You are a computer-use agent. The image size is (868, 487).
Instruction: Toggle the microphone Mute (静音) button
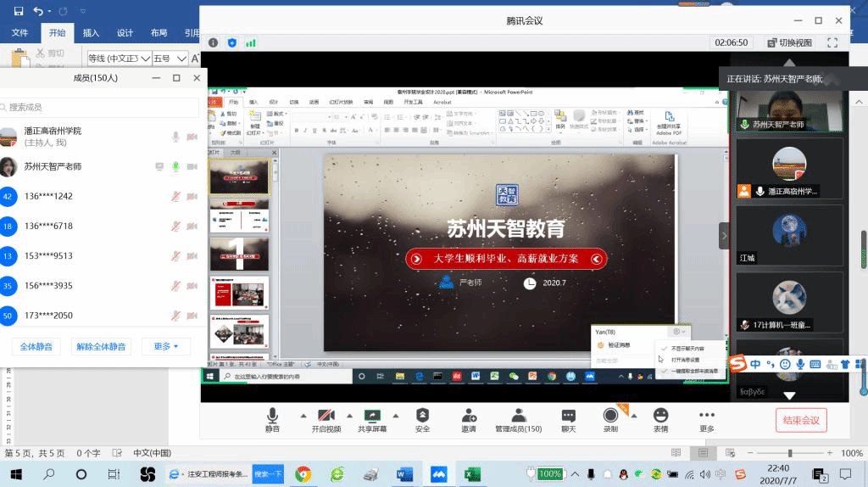click(272, 416)
